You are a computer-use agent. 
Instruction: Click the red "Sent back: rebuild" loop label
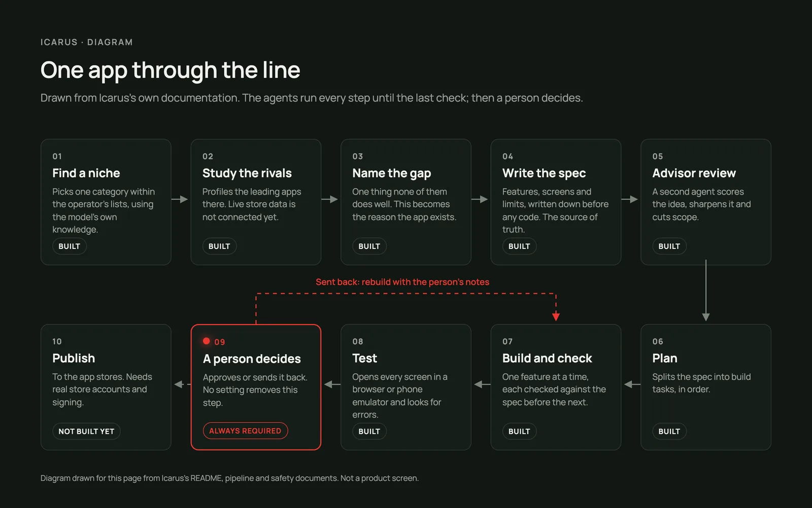click(402, 282)
